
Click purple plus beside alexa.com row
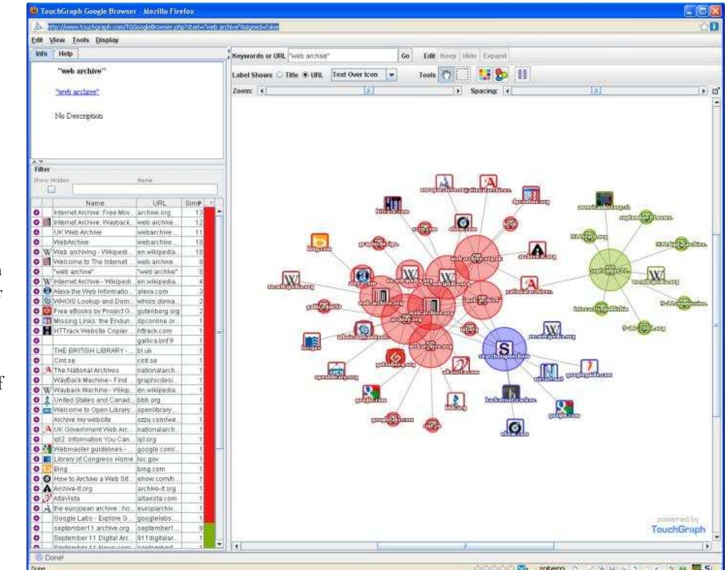point(36,292)
